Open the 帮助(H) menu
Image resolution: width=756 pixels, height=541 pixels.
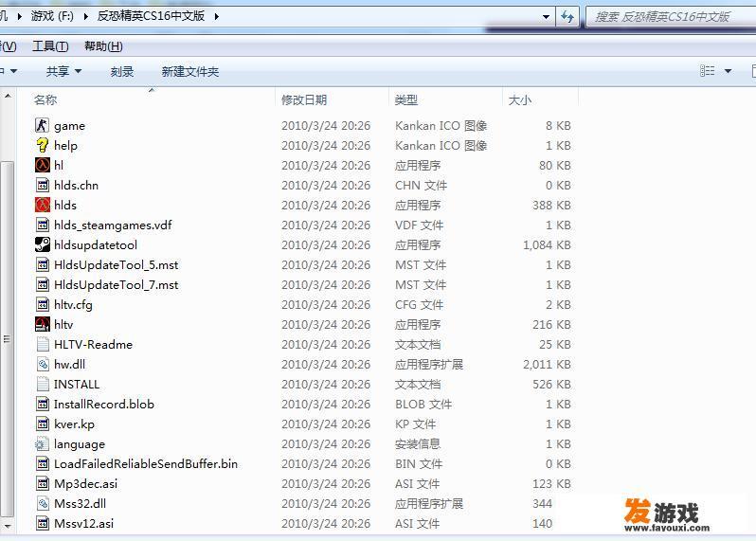(x=103, y=46)
